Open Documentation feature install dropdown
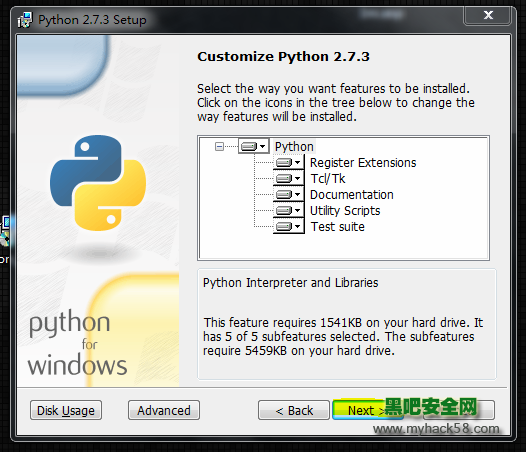Viewport: 526px width, 452px height. [x=288, y=195]
